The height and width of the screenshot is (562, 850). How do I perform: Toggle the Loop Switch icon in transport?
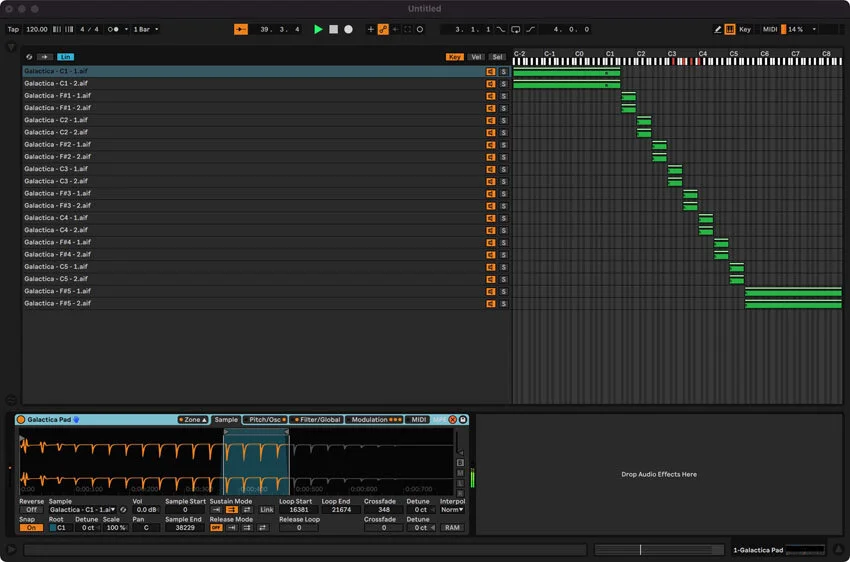516,29
